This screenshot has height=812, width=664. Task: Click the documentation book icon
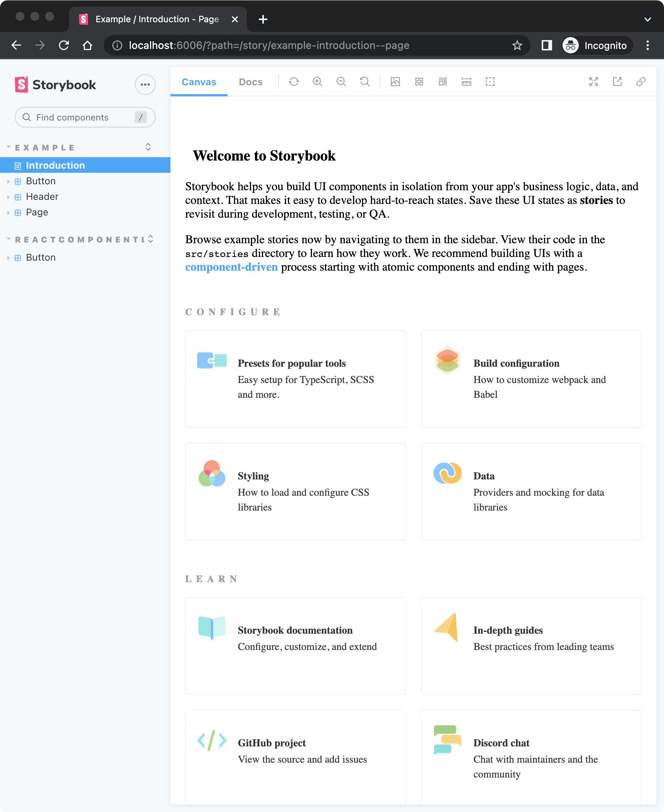point(212,628)
